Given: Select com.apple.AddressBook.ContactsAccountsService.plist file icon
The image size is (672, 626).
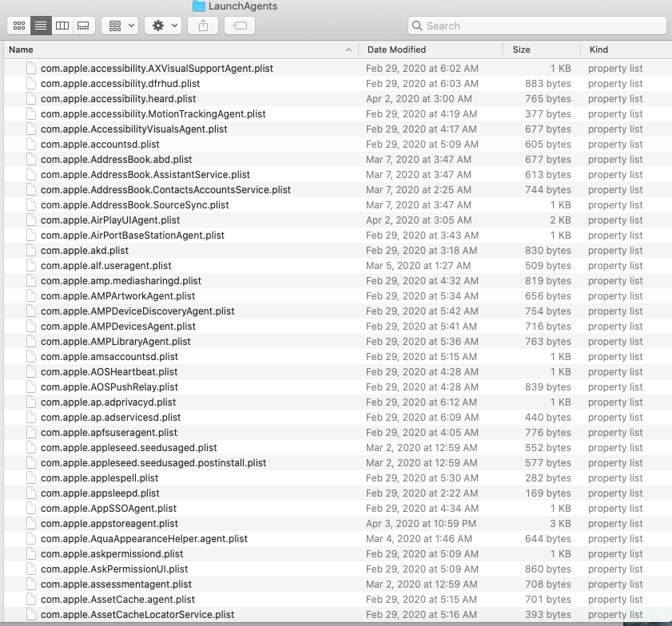Looking at the screenshot, I should pyautogui.click(x=31, y=190).
